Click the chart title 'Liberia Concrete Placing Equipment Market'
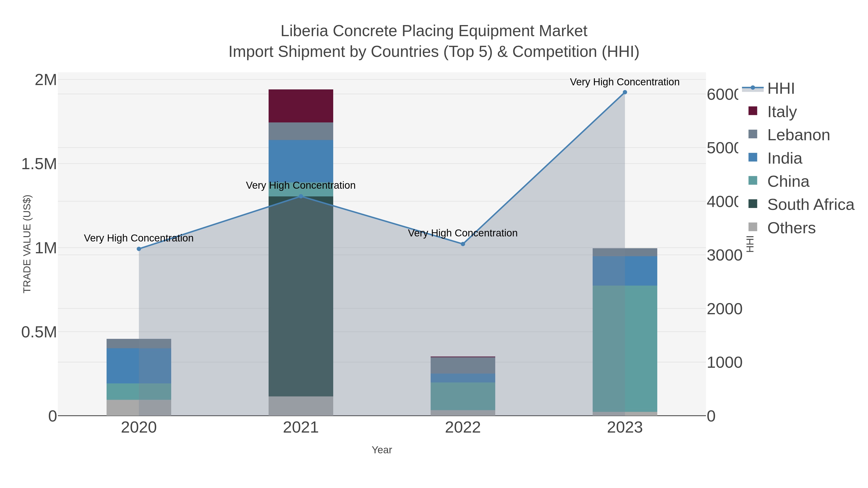The image size is (868, 488). coord(434,31)
